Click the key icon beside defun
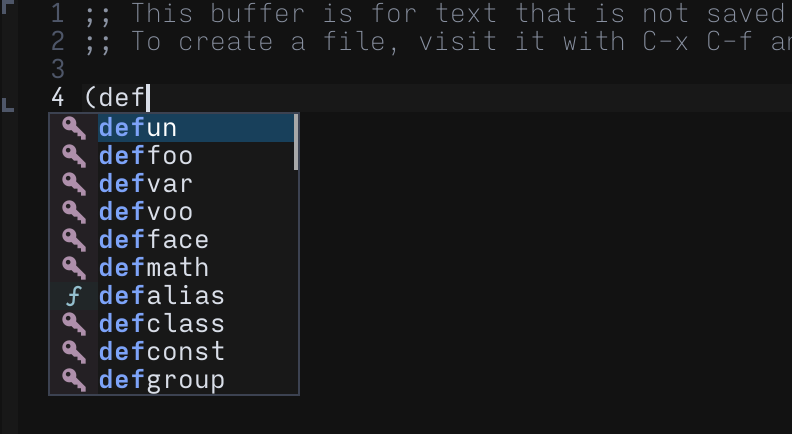The height and width of the screenshot is (434, 792). [74, 128]
